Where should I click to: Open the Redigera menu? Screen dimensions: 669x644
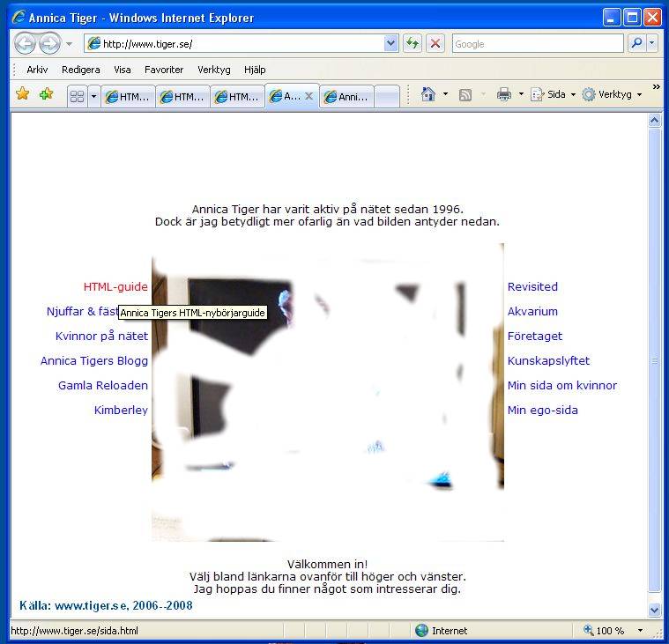80,70
